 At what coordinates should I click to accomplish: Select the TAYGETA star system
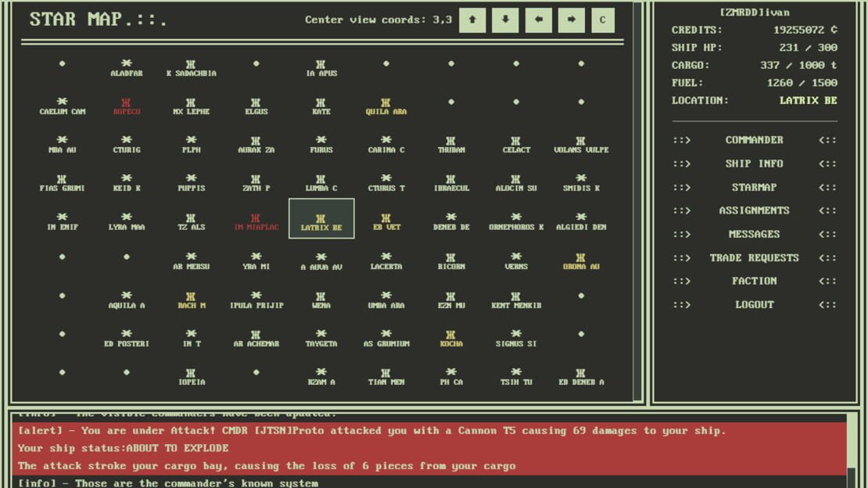click(x=321, y=338)
